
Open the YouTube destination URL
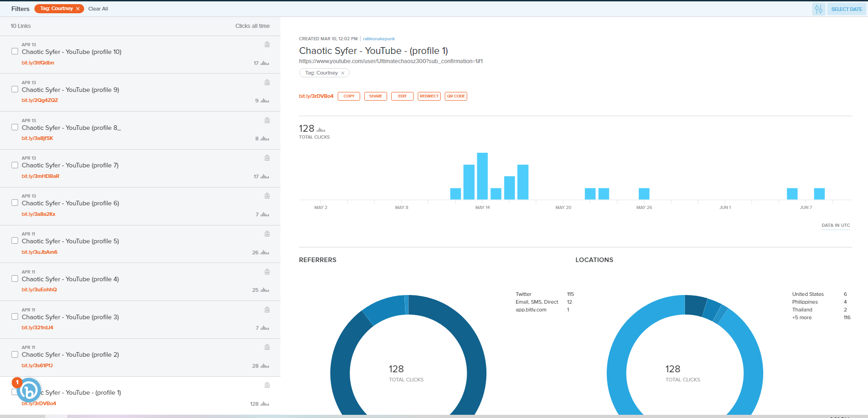tap(391, 61)
